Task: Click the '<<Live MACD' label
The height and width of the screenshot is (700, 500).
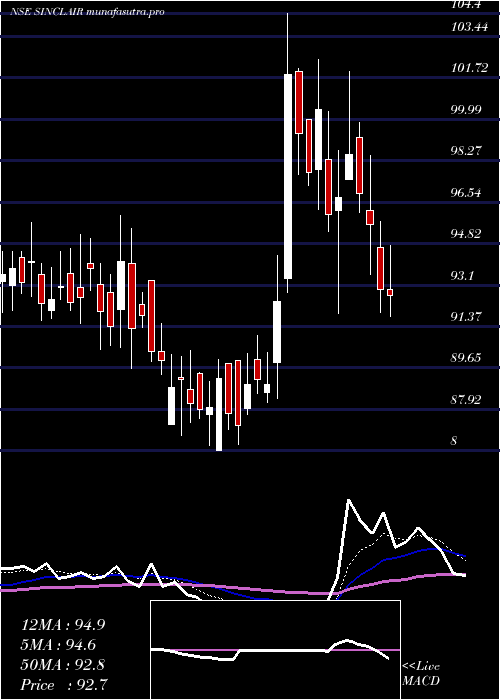Action: point(421,674)
